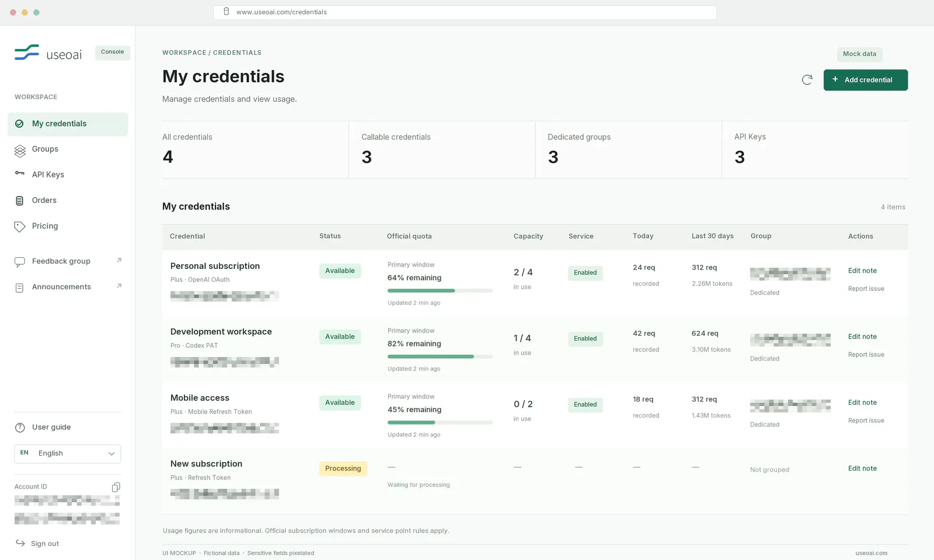Click the refresh icon beside Add credential

coord(807,80)
